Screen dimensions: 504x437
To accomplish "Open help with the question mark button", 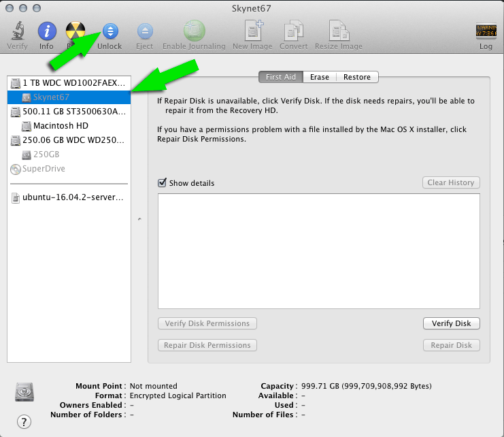I will pyautogui.click(x=24, y=421).
